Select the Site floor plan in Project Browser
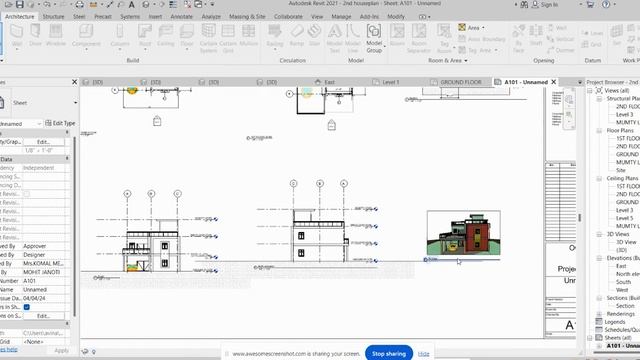640x360 pixels. (620, 170)
